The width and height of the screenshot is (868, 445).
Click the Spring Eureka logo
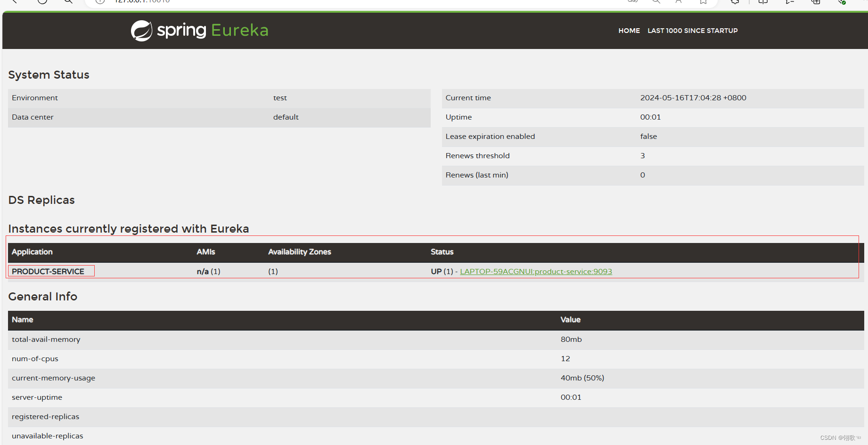tap(199, 31)
